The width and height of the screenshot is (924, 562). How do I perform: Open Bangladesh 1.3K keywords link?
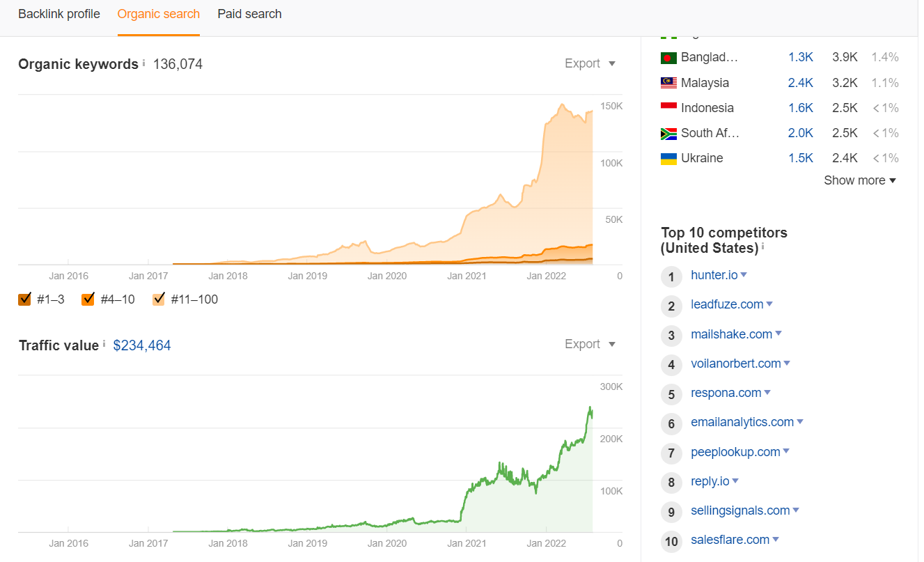pos(801,58)
